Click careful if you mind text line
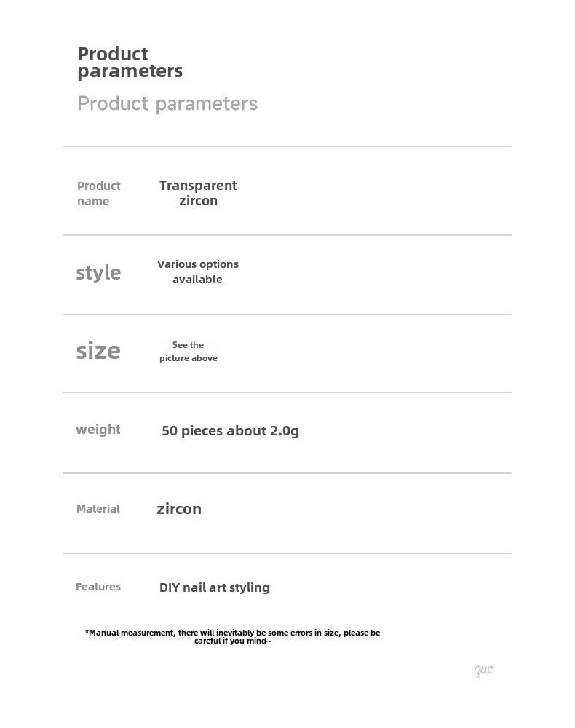Image resolution: width=575 pixels, height=728 pixels. point(232,641)
